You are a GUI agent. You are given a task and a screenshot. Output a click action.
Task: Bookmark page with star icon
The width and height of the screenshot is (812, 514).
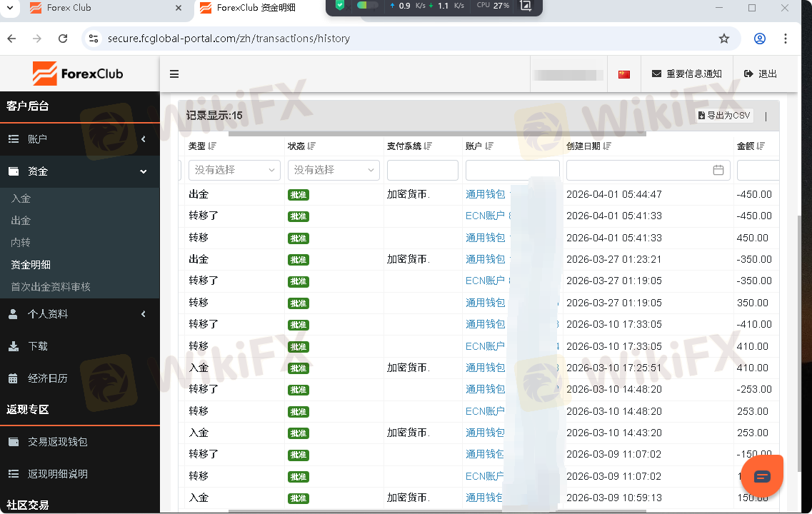pyautogui.click(x=724, y=39)
